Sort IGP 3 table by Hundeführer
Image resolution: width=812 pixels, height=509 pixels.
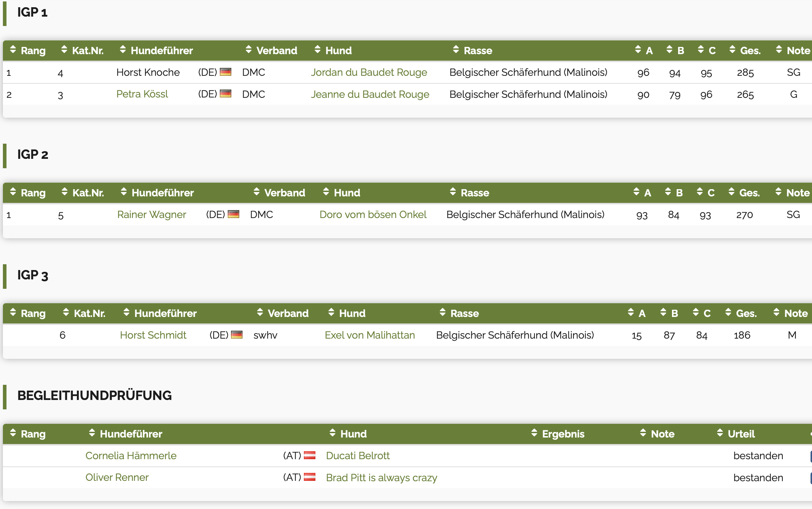160,313
